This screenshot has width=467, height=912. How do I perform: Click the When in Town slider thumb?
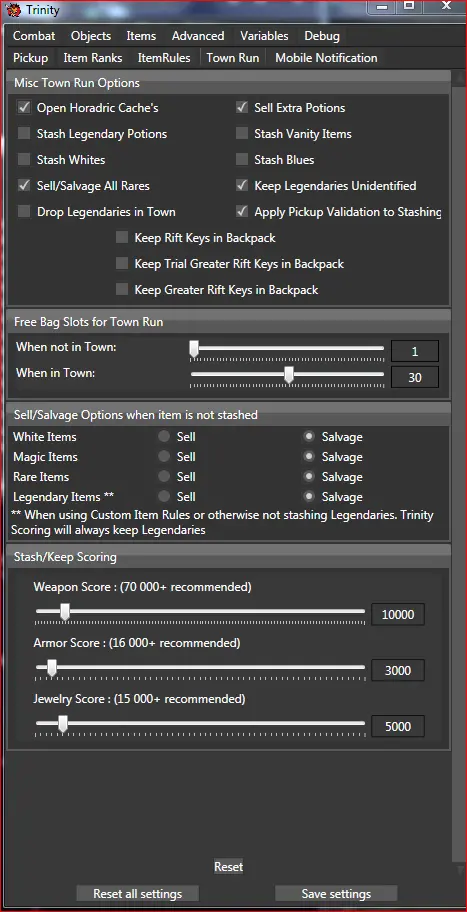tap(288, 375)
